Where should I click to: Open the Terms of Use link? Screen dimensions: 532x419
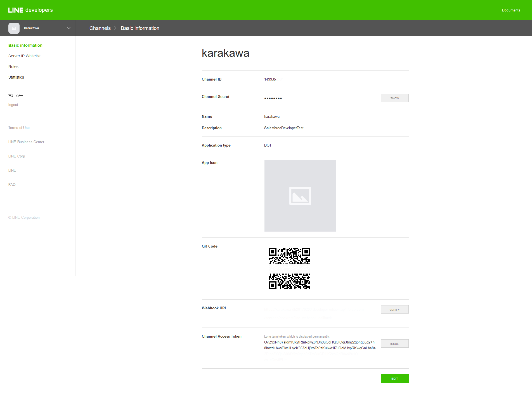click(x=19, y=128)
